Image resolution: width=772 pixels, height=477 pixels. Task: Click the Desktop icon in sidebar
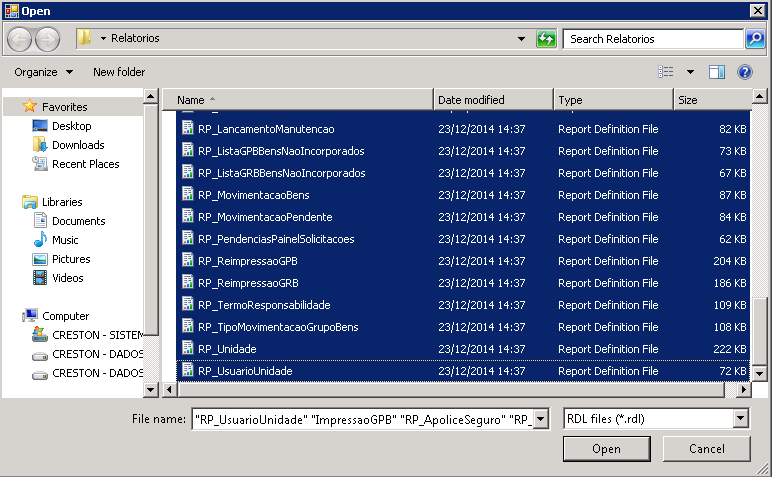click(40, 126)
